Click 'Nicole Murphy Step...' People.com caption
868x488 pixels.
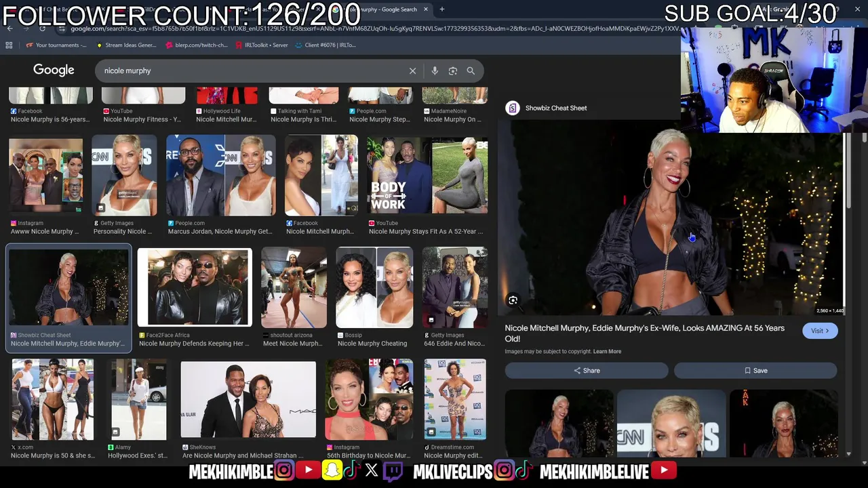379,119
